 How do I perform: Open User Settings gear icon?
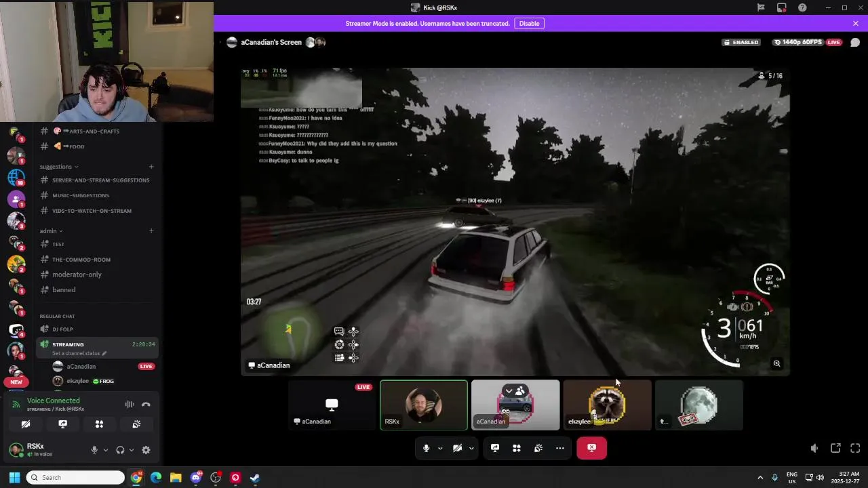146,450
